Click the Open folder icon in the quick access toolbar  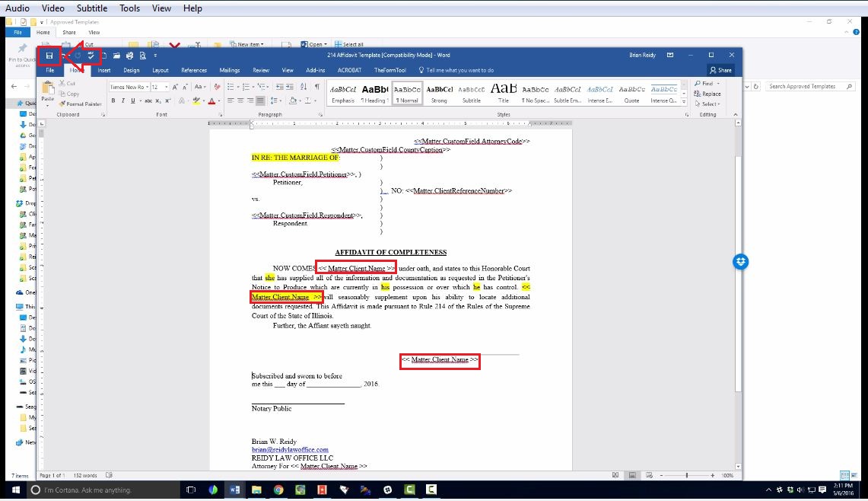[x=116, y=56]
